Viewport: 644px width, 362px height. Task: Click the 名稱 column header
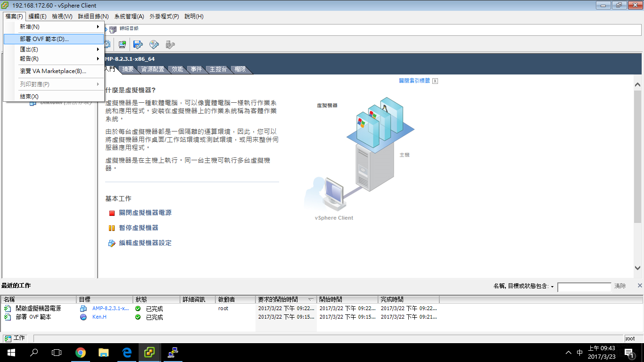tap(39, 300)
